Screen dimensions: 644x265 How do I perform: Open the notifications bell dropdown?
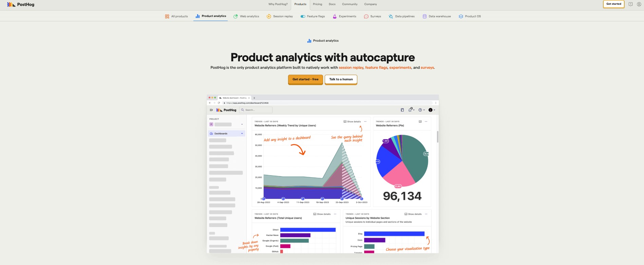411,110
